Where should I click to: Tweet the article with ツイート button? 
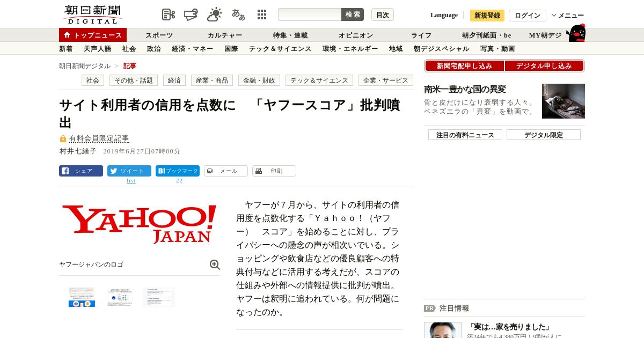point(129,171)
